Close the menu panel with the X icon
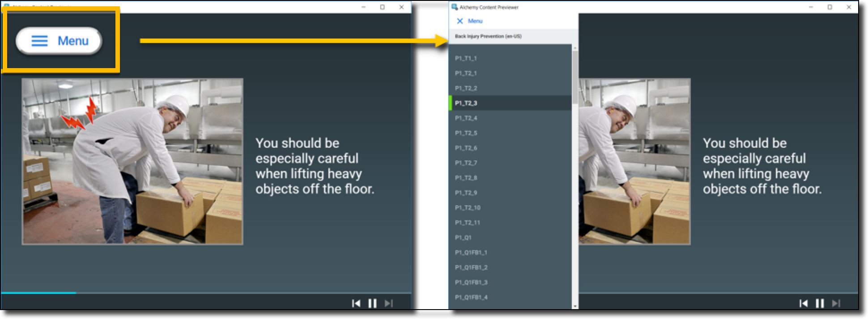The height and width of the screenshot is (319, 868). point(460,21)
